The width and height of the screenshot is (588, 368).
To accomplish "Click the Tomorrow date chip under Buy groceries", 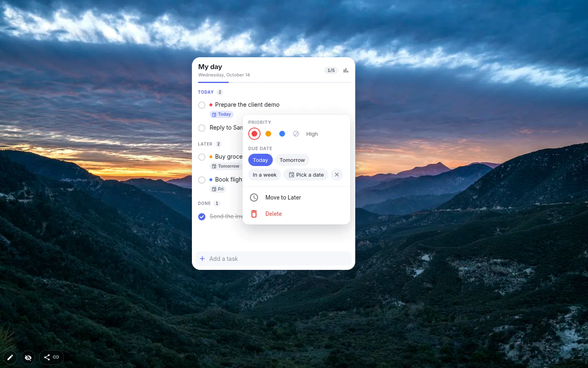I will [226, 166].
